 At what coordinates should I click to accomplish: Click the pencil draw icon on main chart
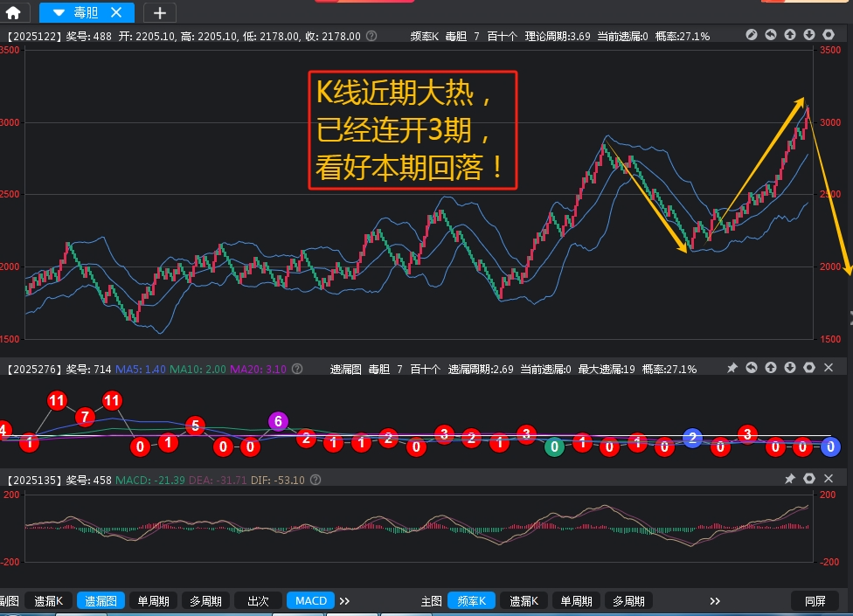pyautogui.click(x=752, y=36)
